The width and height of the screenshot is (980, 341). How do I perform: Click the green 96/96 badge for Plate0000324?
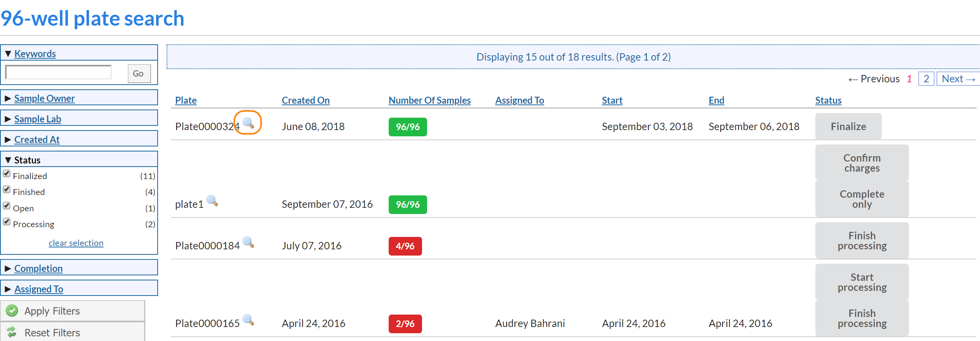[x=408, y=127]
